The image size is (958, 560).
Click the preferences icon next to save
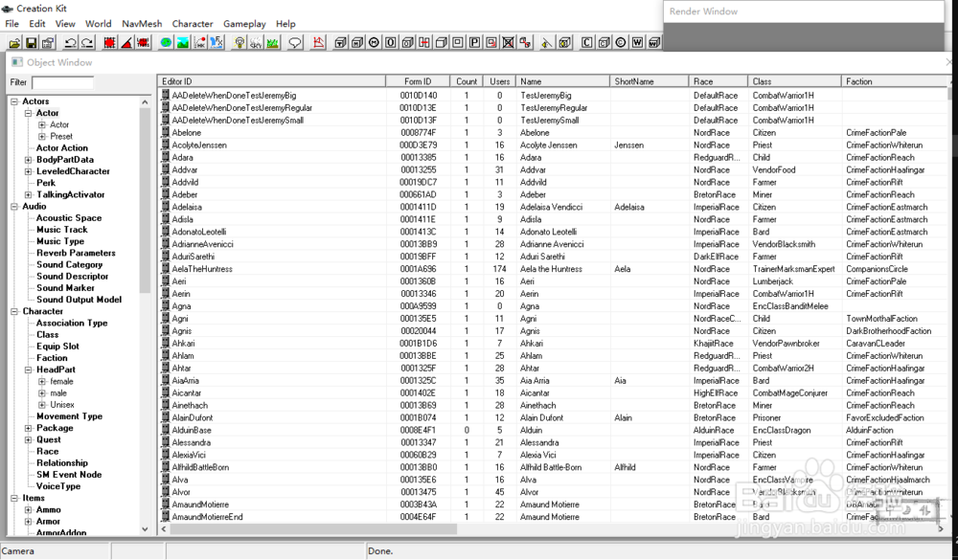(x=48, y=42)
